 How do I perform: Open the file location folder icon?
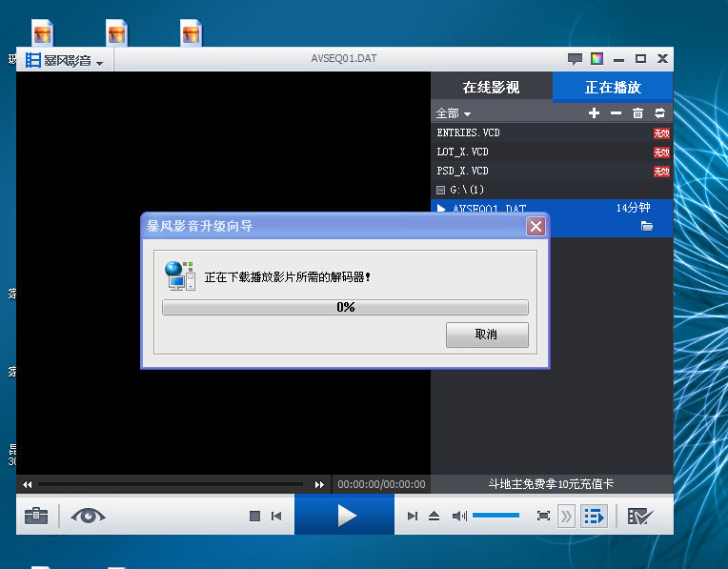click(x=647, y=226)
